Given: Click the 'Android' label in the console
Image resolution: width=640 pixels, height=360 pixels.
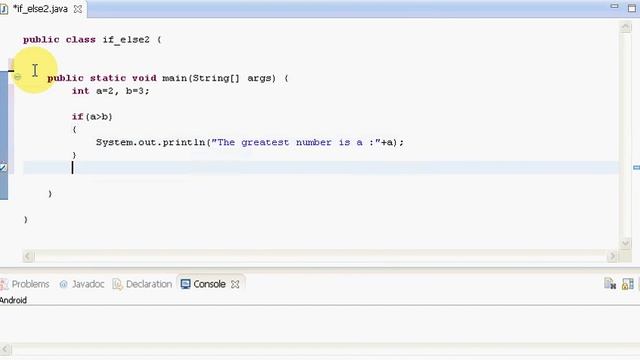Looking at the screenshot, I should [13, 300].
